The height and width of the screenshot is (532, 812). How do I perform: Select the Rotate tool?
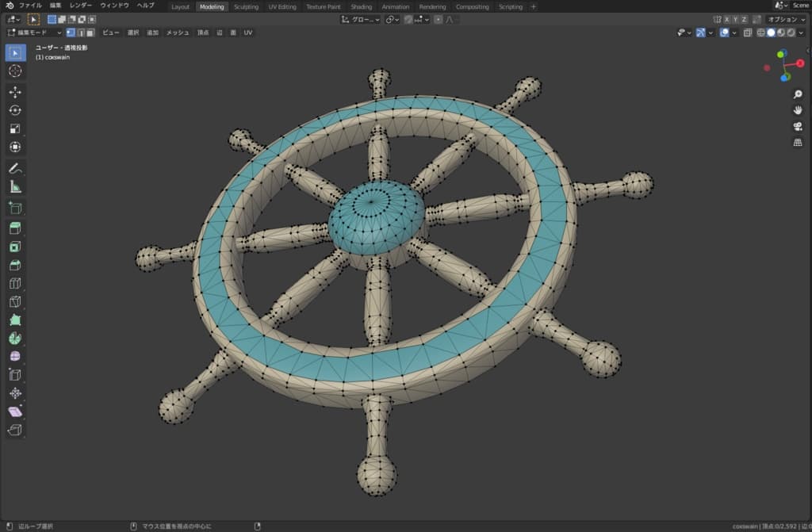[15, 110]
